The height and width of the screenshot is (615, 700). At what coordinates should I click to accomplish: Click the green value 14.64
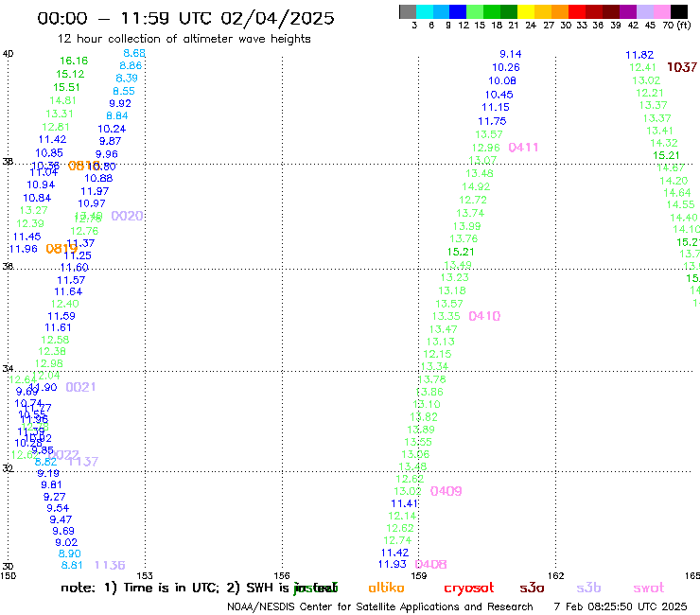677,193
